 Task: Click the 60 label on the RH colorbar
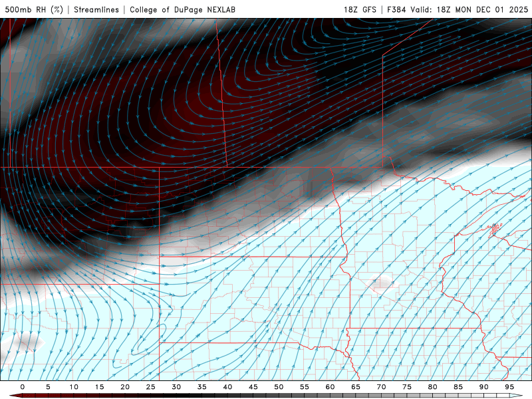[330, 387]
